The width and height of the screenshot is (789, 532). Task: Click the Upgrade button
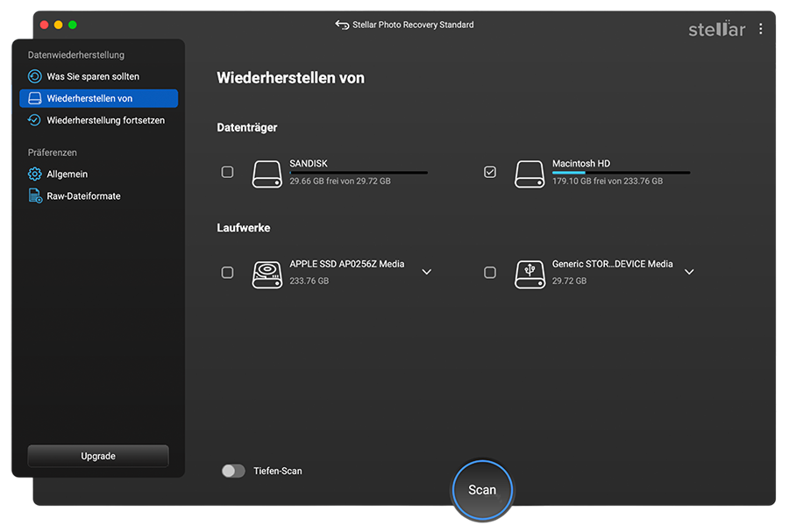pos(97,456)
